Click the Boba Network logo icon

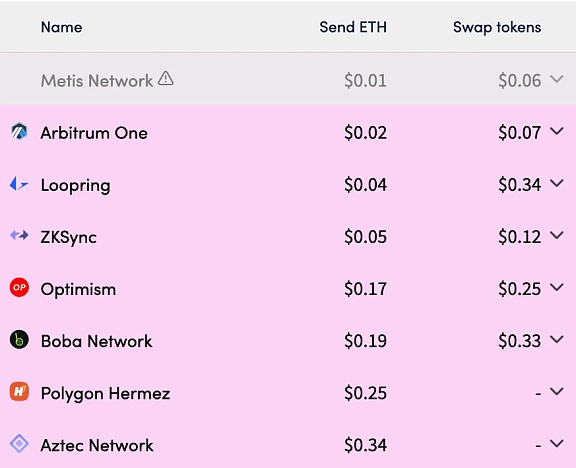pos(19,339)
